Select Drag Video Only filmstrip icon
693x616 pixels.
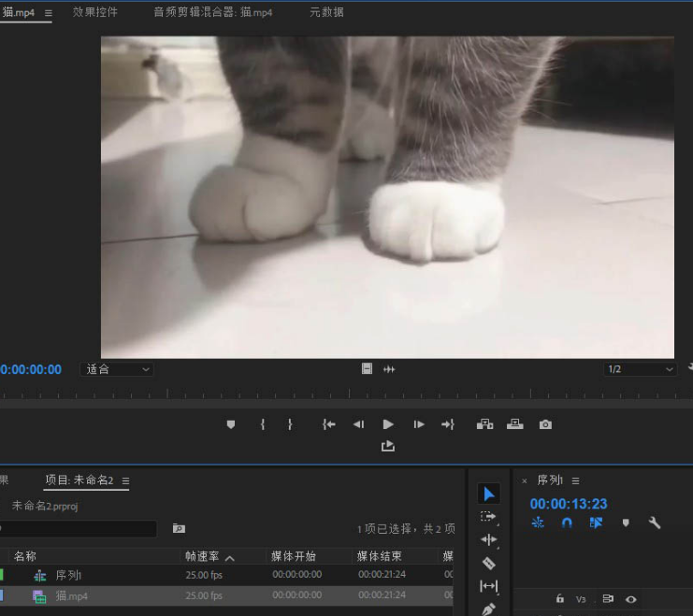(x=367, y=368)
